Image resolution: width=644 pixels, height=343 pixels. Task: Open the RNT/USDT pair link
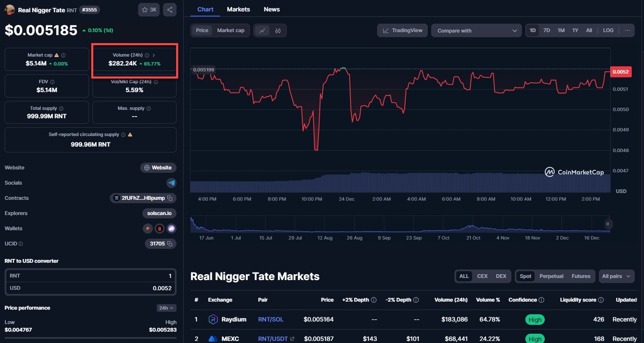pyautogui.click(x=273, y=339)
